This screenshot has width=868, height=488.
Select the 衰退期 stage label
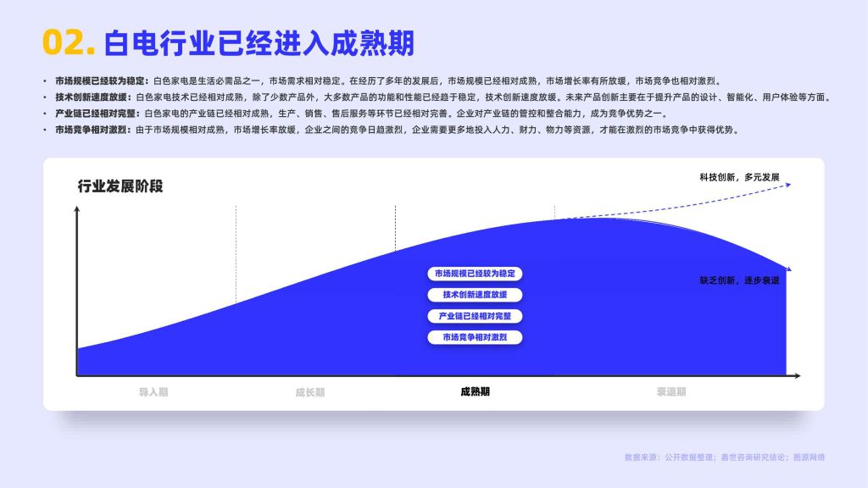pos(671,391)
